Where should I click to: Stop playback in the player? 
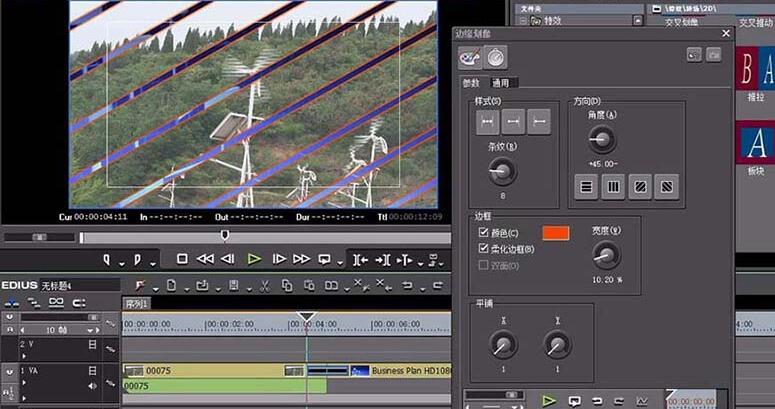pos(182,259)
